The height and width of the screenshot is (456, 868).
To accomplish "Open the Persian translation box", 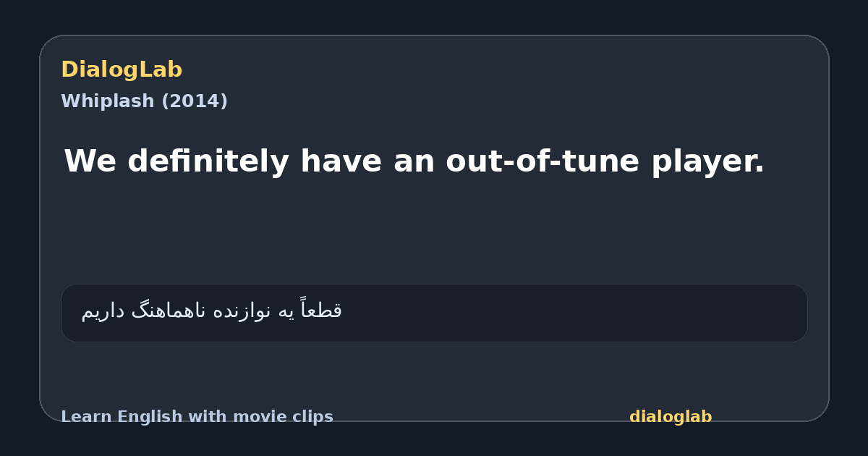I will (434, 313).
